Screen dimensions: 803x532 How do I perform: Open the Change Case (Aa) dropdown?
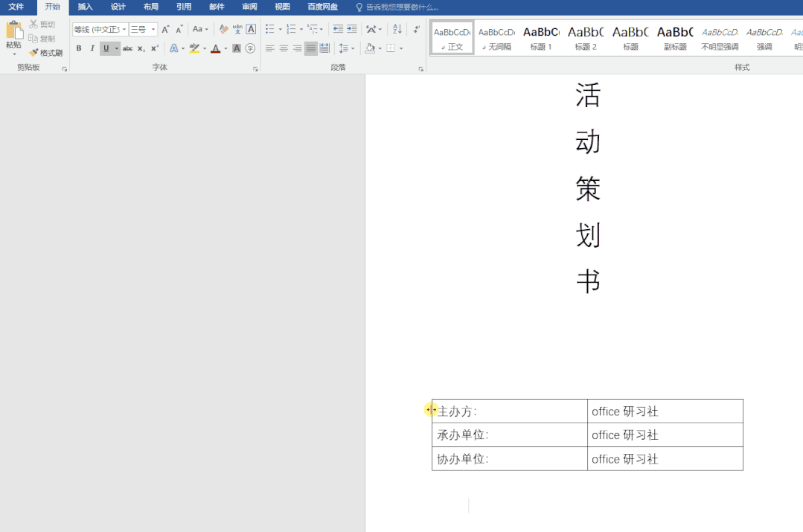(x=200, y=29)
